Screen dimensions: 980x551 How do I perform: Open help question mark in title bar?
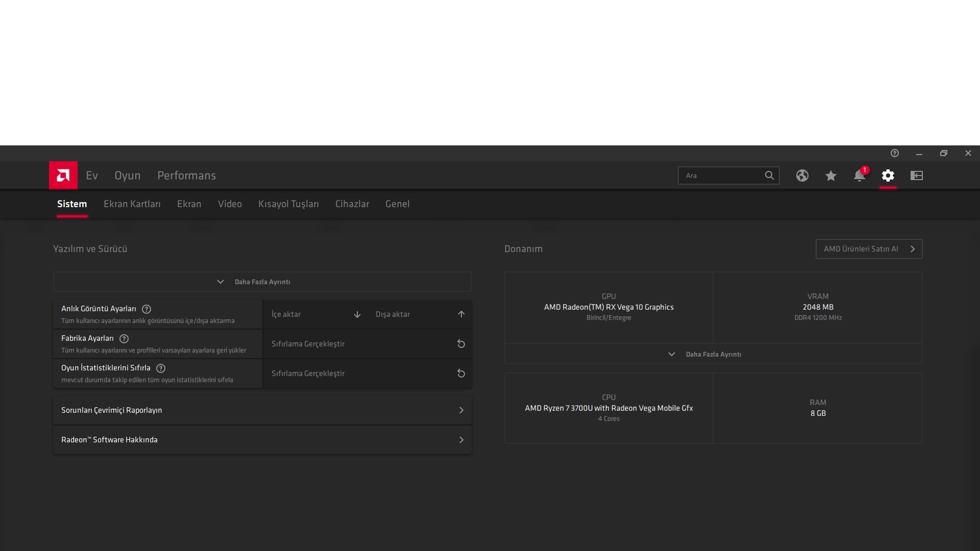coord(895,153)
